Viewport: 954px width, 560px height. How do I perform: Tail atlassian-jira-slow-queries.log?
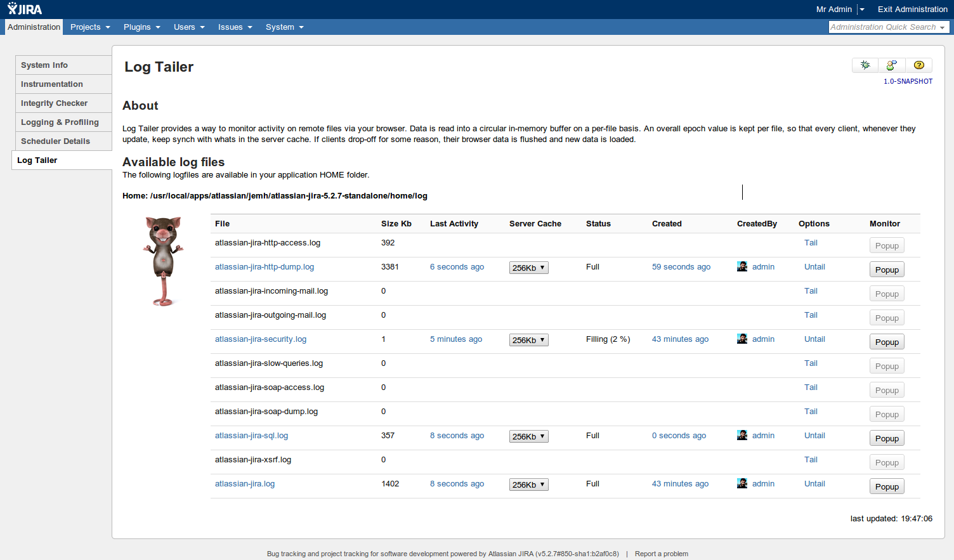pyautogui.click(x=811, y=363)
